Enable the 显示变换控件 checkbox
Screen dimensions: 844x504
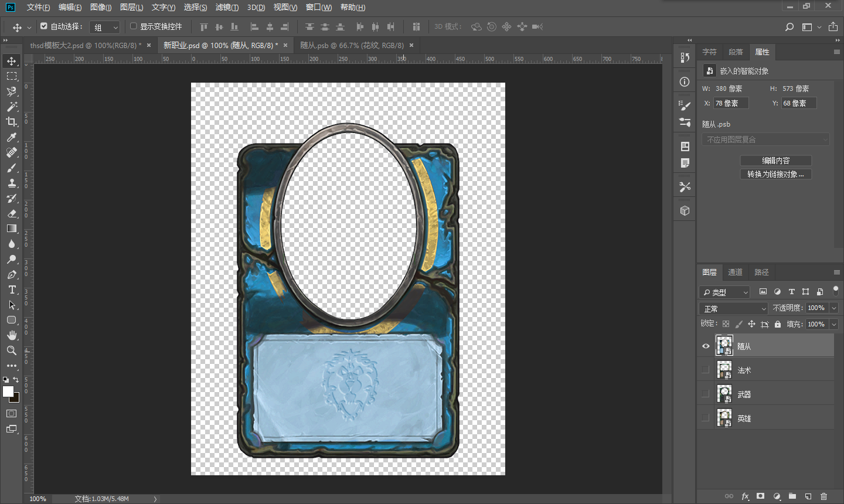click(x=134, y=26)
